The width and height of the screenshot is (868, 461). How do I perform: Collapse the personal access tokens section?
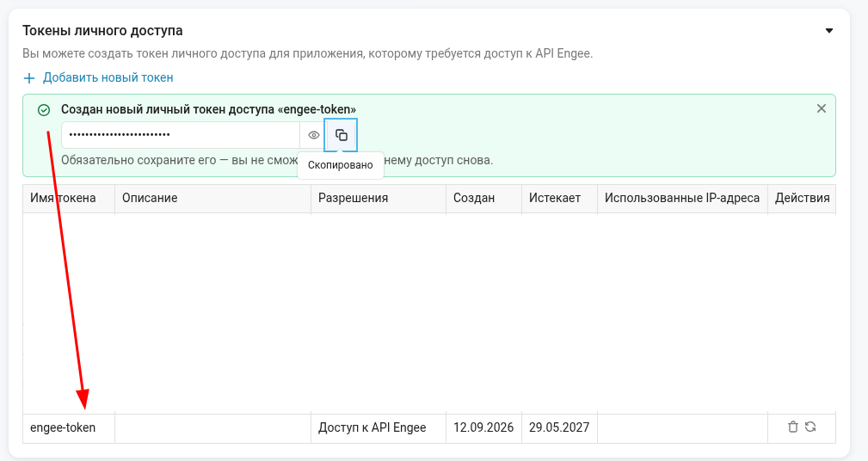[829, 30]
